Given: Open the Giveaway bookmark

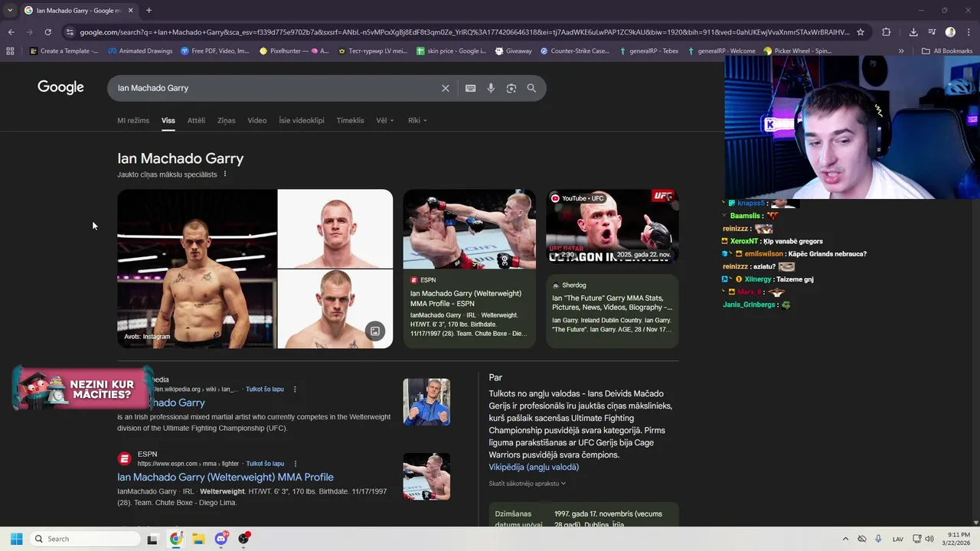Looking at the screenshot, I should pyautogui.click(x=514, y=51).
